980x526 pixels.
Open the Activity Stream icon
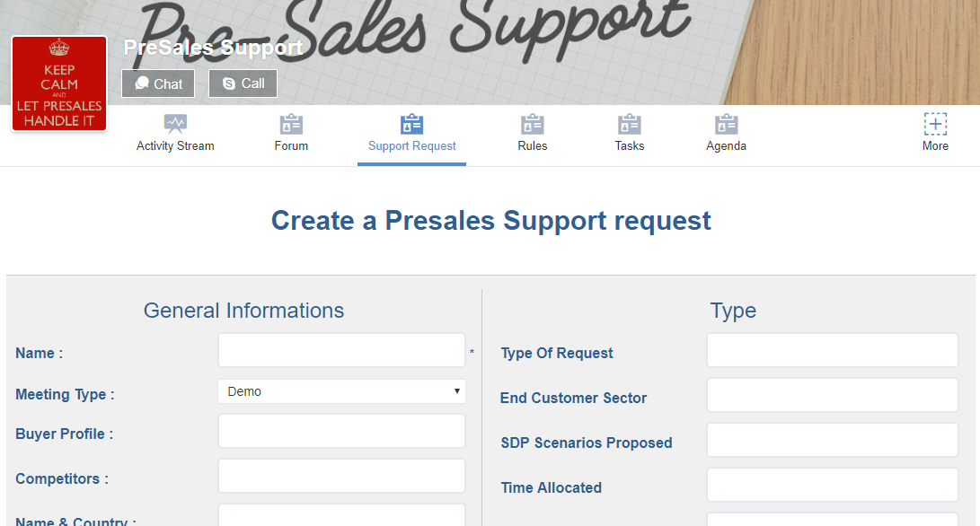tap(175, 124)
